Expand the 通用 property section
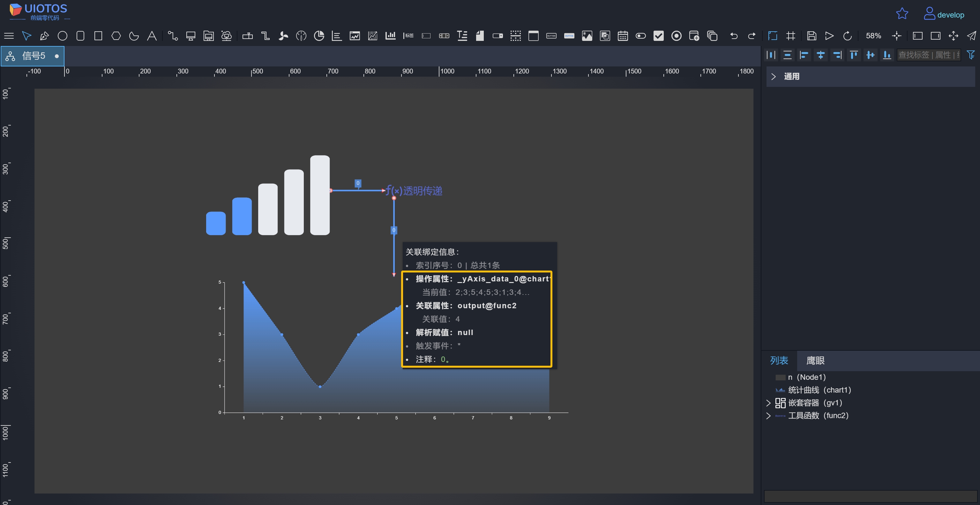 point(773,77)
